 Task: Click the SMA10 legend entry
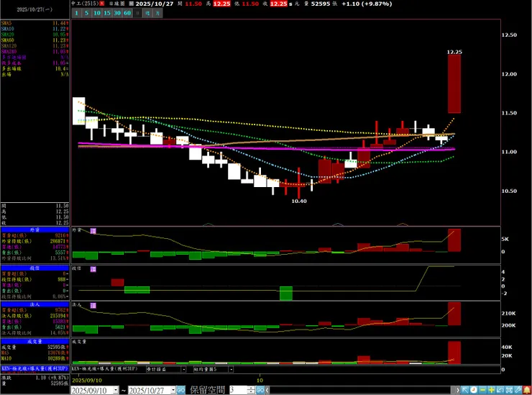tap(35, 29)
